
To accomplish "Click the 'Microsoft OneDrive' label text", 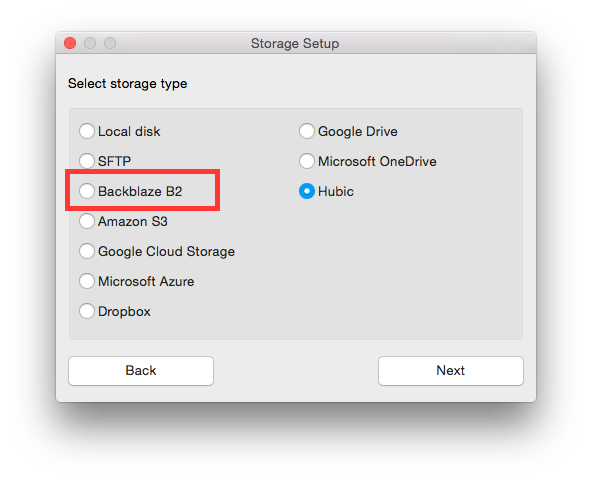I will (x=377, y=162).
